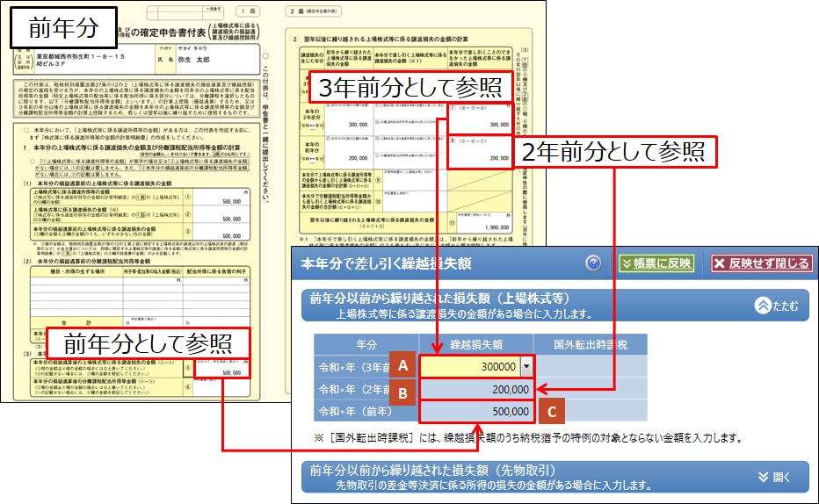The width and height of the screenshot is (819, 504).
Task: Click the 国外転出時課税 cell for 3年前 row
Action: click(591, 366)
